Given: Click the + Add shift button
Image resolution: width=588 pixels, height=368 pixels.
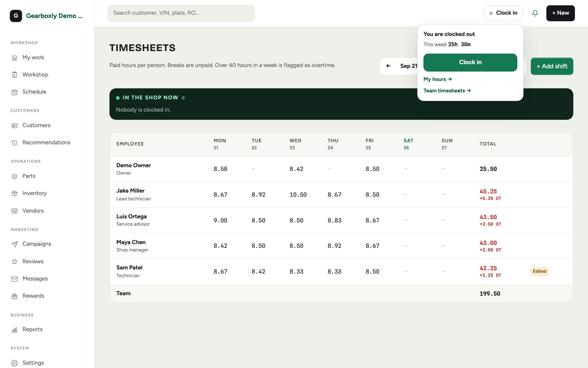Looking at the screenshot, I should pos(552,66).
